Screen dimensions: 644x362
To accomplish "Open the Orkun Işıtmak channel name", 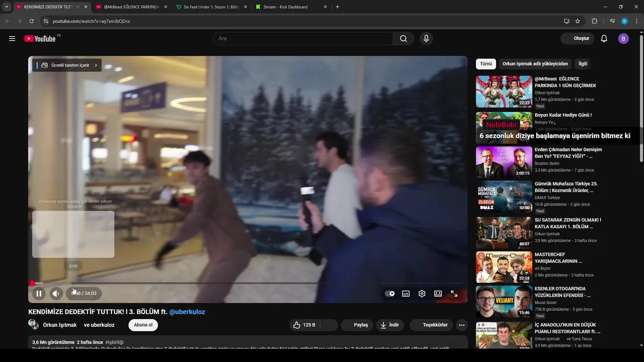I will point(60,325).
